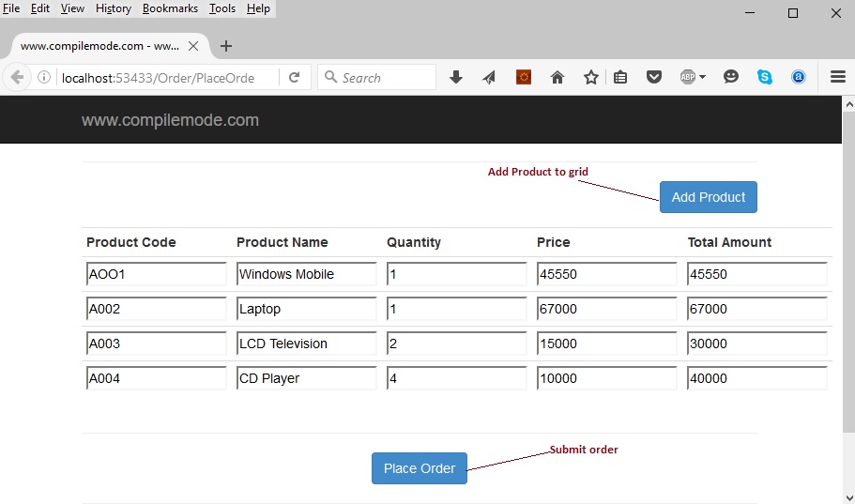Viewport: 855px width, 504px height.
Task: Click the Firefox home icon
Action: (557, 78)
